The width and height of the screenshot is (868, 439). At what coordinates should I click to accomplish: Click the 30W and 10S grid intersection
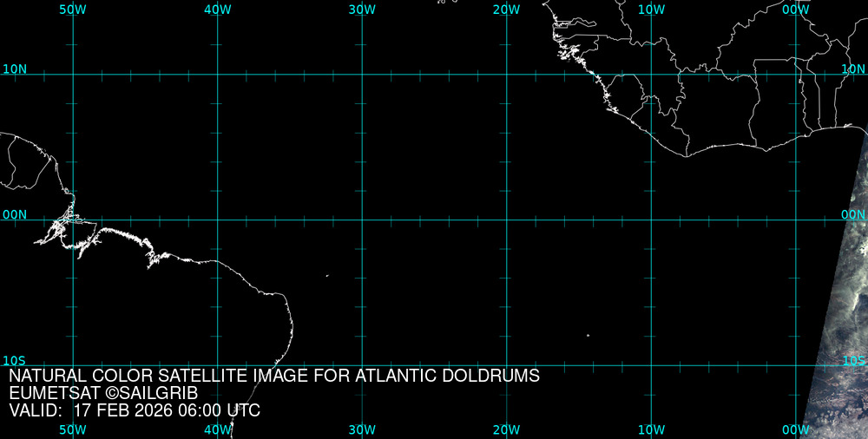pos(362,365)
